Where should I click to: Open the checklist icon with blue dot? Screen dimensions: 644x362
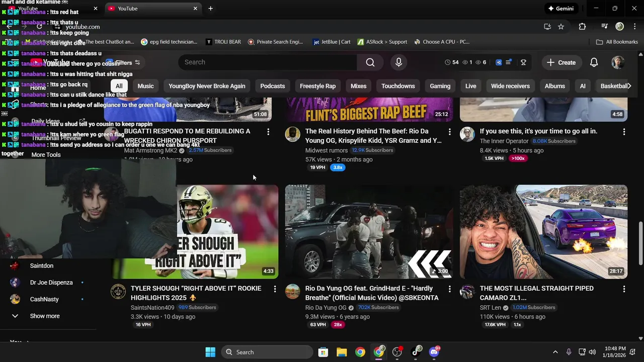pos(509,62)
